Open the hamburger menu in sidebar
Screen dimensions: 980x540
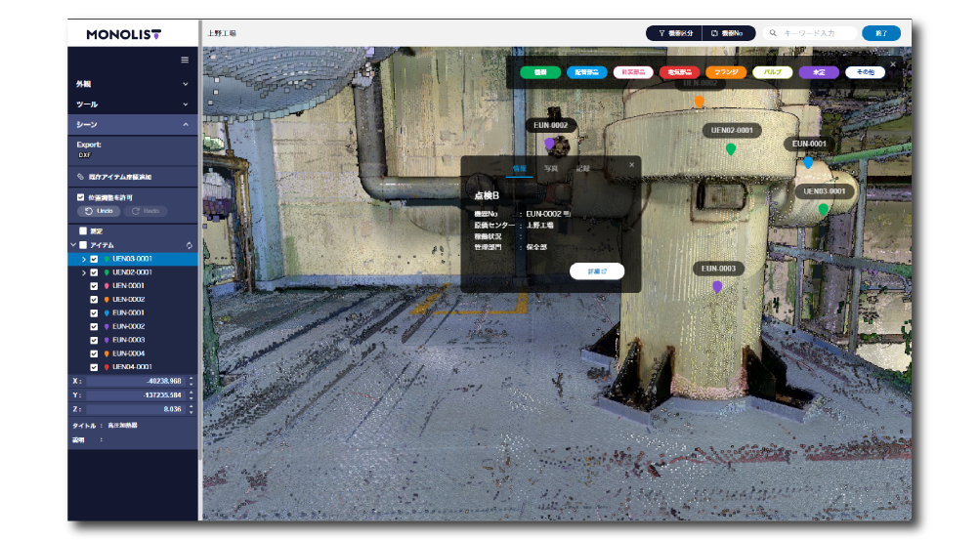tap(185, 60)
